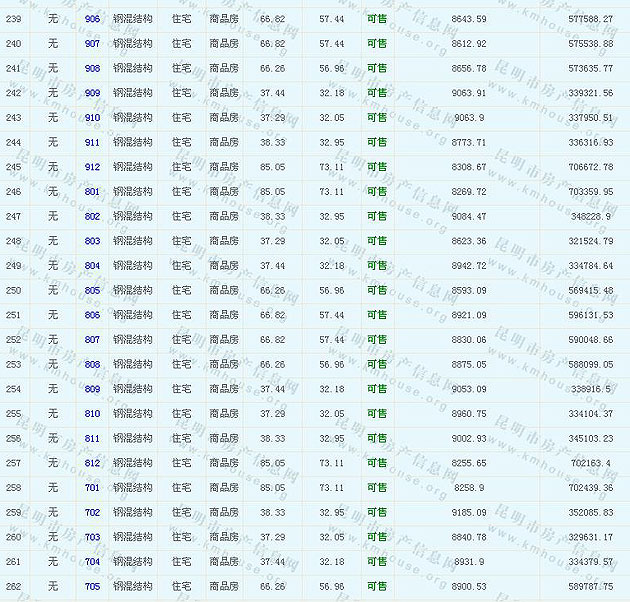Open details for room 908
This screenshot has height=602, width=630.
pos(92,68)
